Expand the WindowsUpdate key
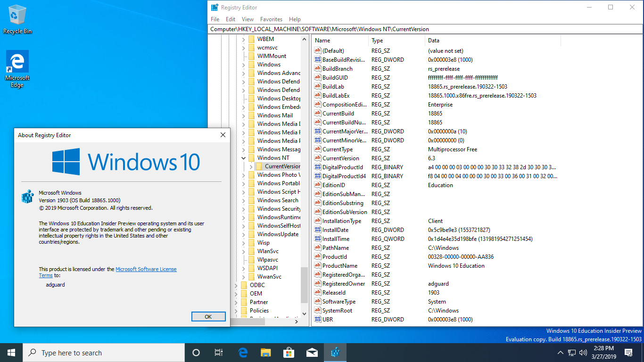The width and height of the screenshot is (644, 362). pyautogui.click(x=244, y=234)
